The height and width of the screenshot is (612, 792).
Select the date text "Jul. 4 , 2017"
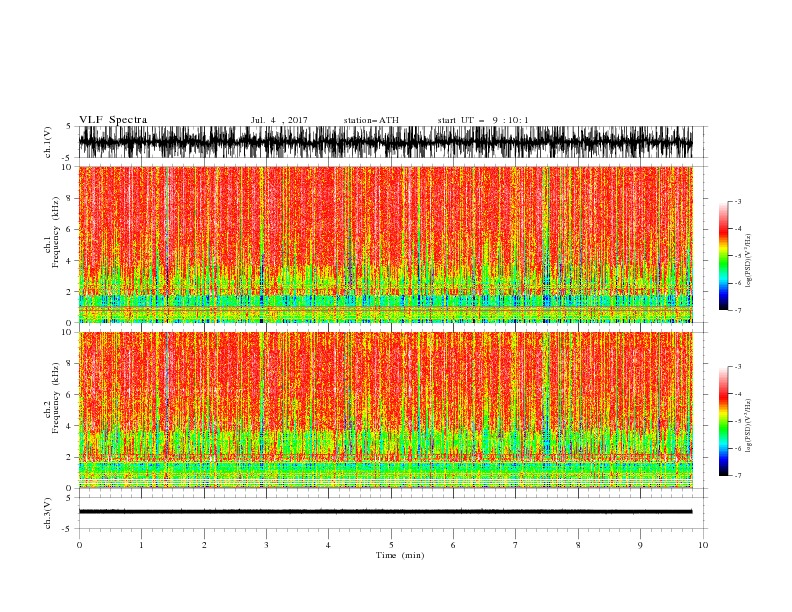coord(279,120)
